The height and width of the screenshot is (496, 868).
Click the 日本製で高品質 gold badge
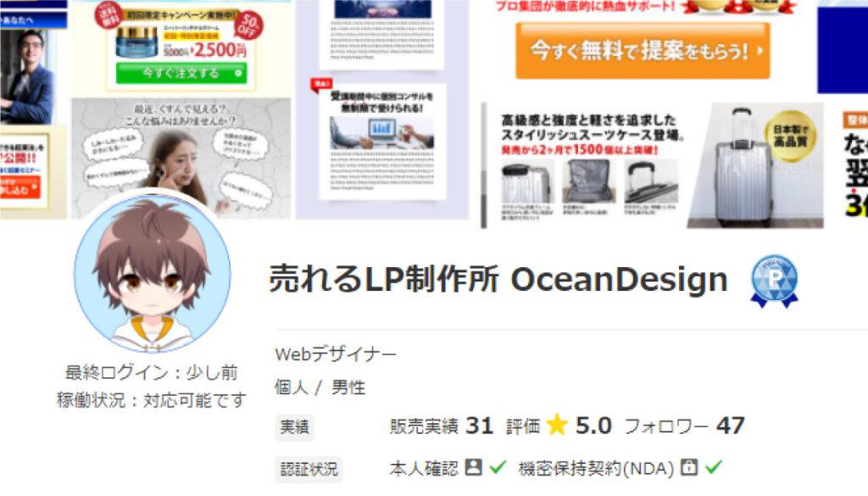(x=791, y=135)
